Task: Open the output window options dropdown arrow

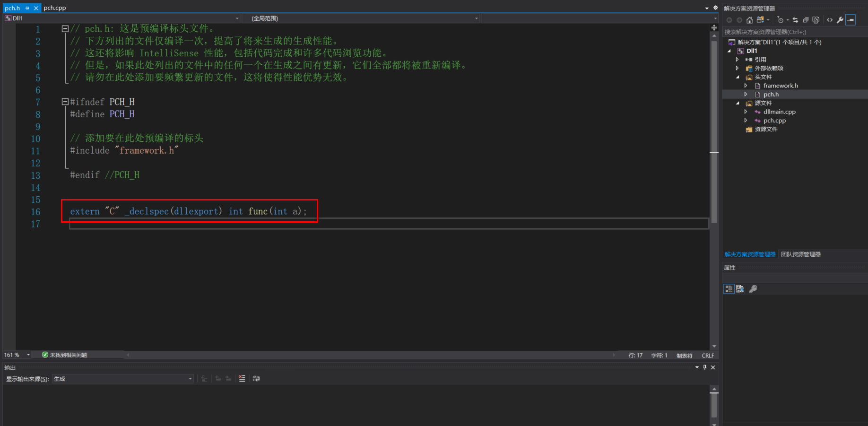Action: pos(697,367)
